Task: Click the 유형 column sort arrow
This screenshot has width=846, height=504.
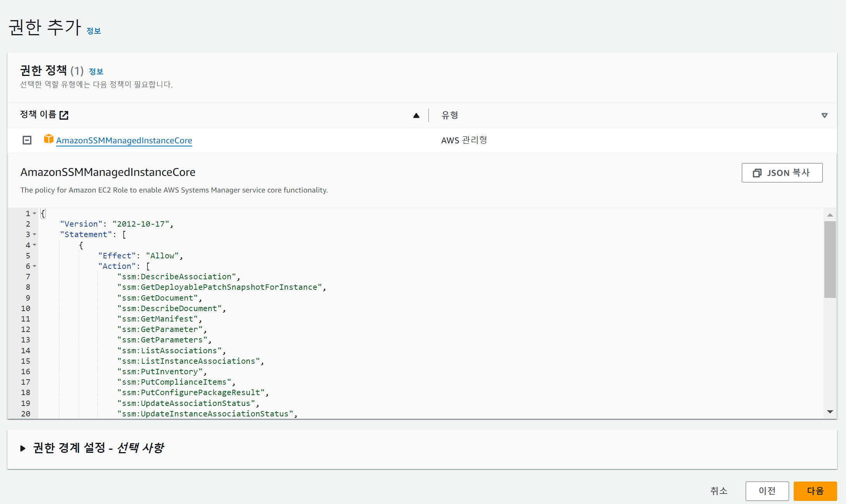Action: 824,115
